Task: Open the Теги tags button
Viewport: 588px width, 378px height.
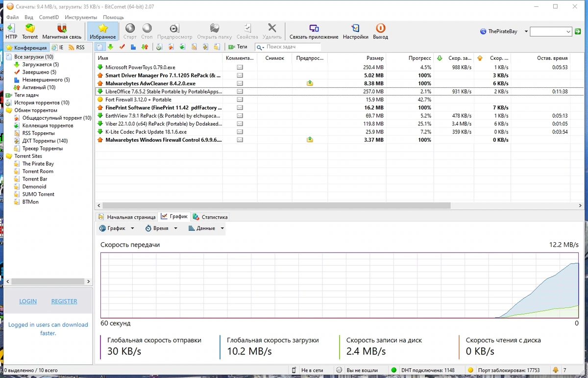Action: pos(238,47)
